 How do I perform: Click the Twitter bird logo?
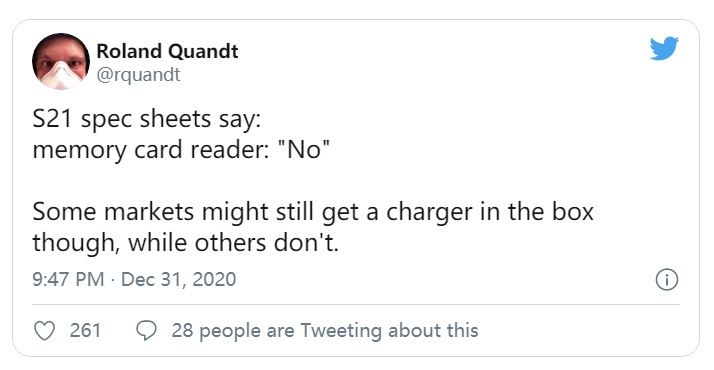click(x=664, y=48)
